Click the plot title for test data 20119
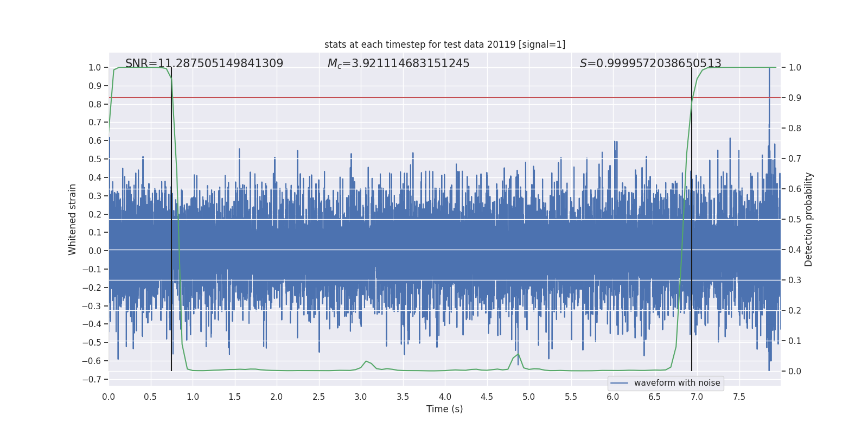868x434 pixels. click(x=444, y=44)
